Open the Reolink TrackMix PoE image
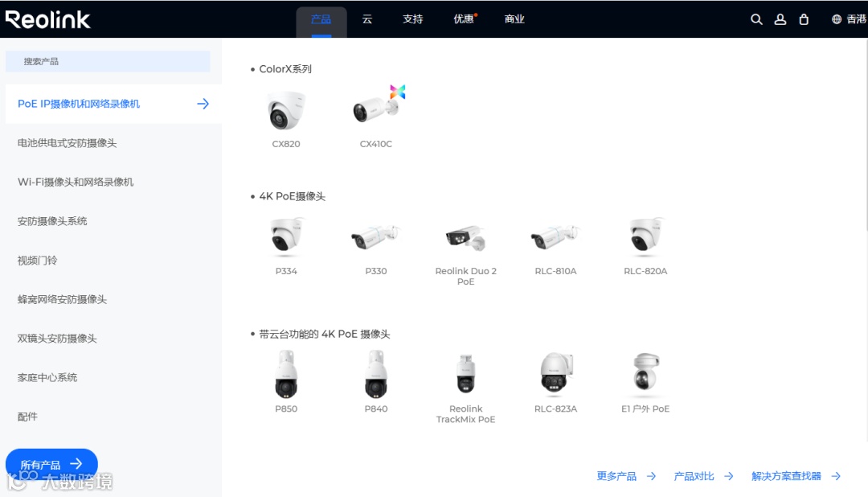 click(x=465, y=374)
